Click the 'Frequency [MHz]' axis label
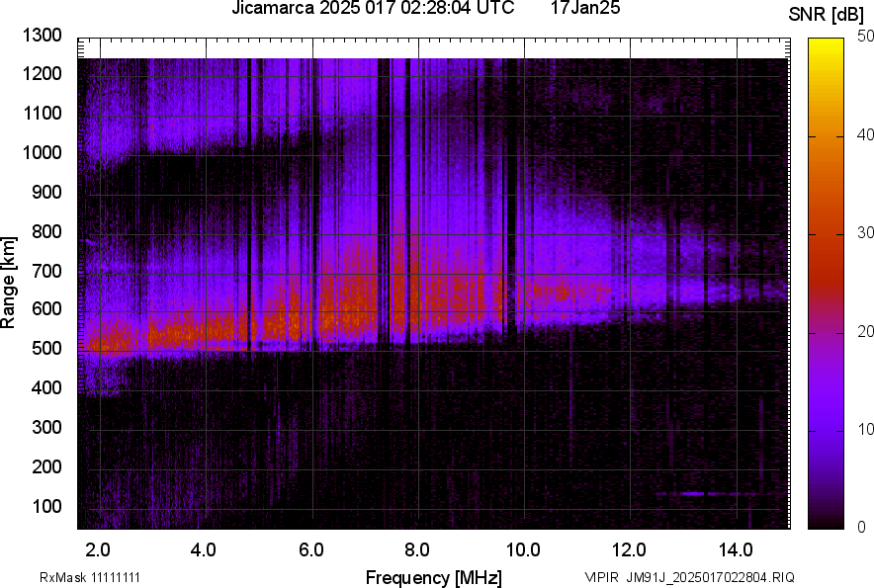The width and height of the screenshot is (874, 588). pyautogui.click(x=434, y=577)
